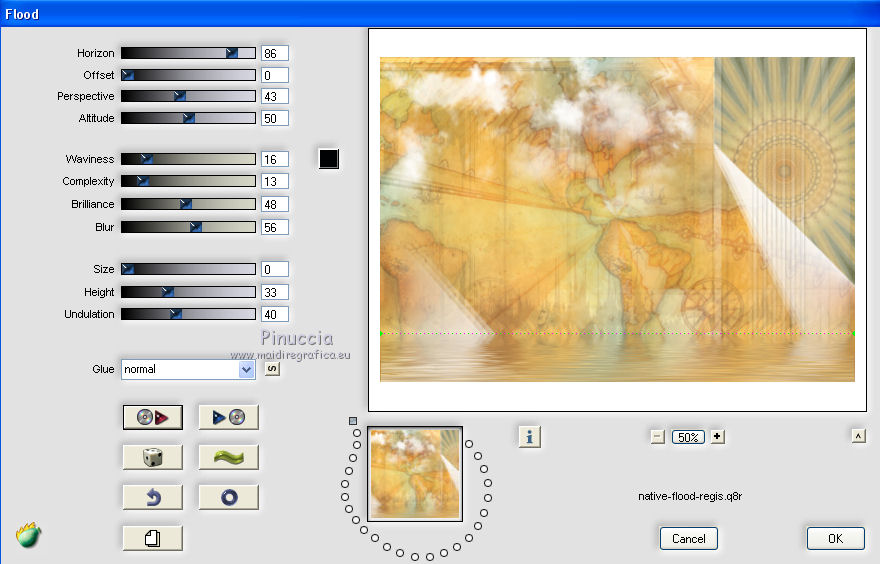Click the save preset disc button
The height and width of the screenshot is (564, 880).
point(228,417)
